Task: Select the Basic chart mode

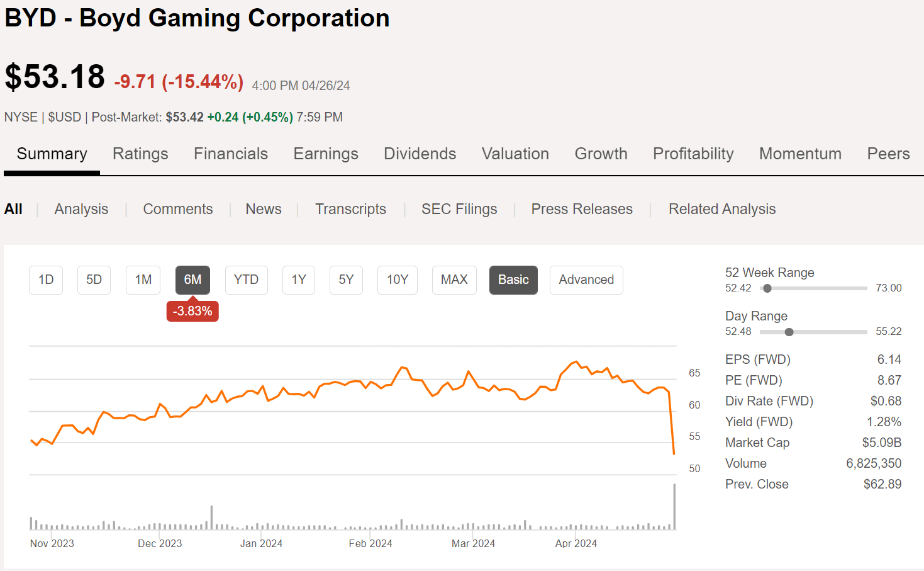Action: pos(513,280)
